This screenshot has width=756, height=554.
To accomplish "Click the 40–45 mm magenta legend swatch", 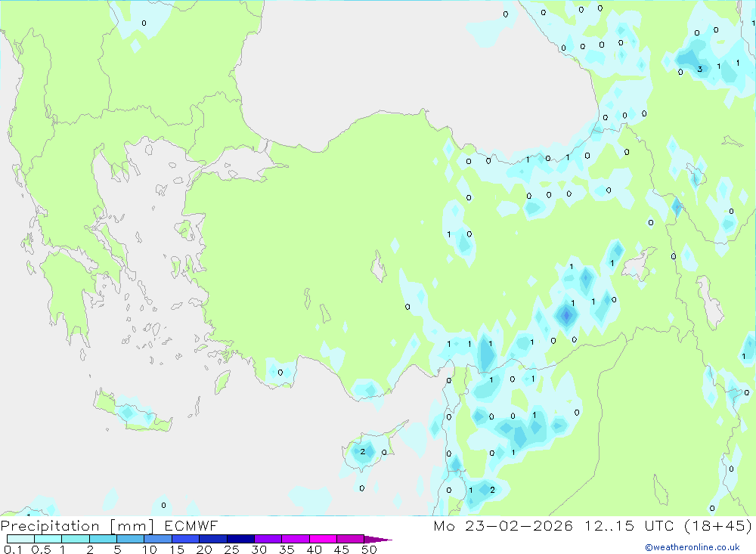I will point(323,539).
